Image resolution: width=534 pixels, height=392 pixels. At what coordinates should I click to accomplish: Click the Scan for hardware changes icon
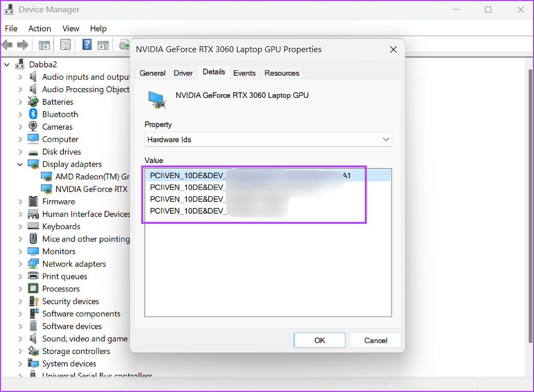click(x=124, y=44)
